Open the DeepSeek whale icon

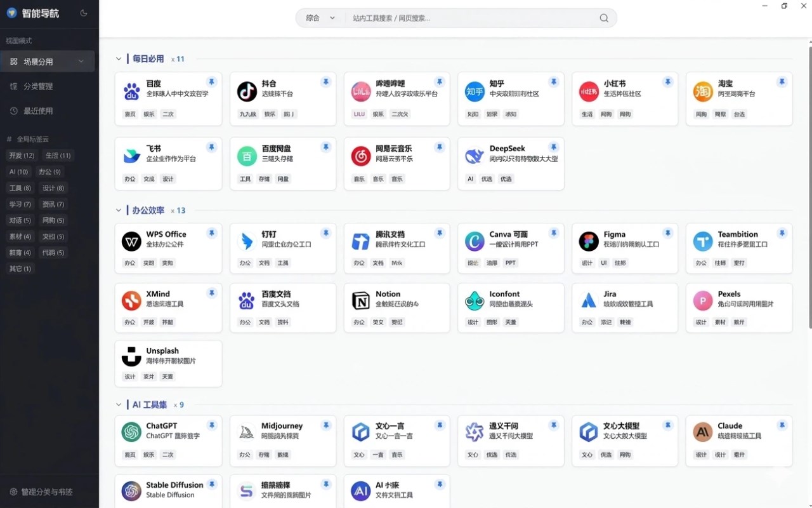(x=475, y=156)
